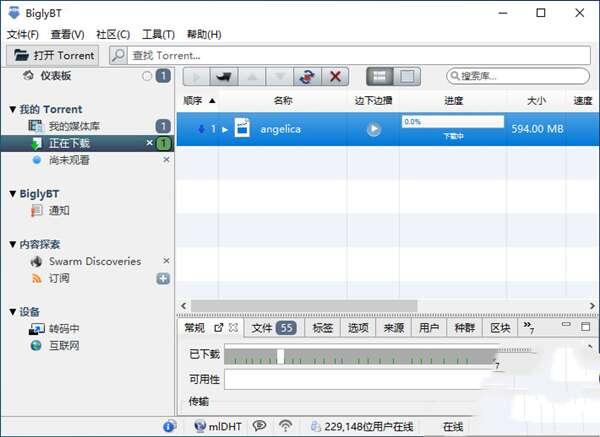This screenshot has height=437, width=600.
Task: Add subscription with plus button beside 订阅
Action: (163, 278)
